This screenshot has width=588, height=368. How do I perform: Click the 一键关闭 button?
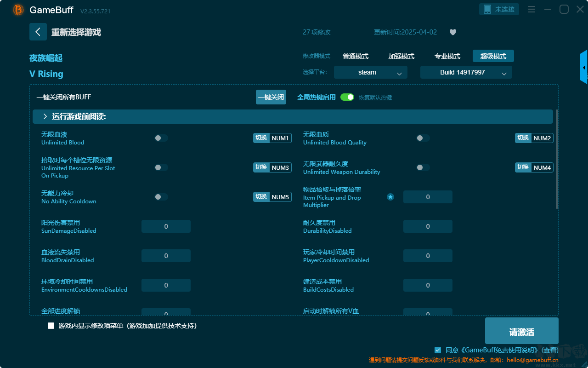(271, 97)
